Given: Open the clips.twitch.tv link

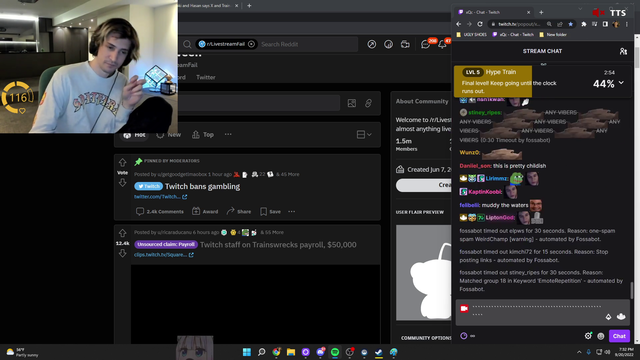Looking at the screenshot, I should coord(164,255).
